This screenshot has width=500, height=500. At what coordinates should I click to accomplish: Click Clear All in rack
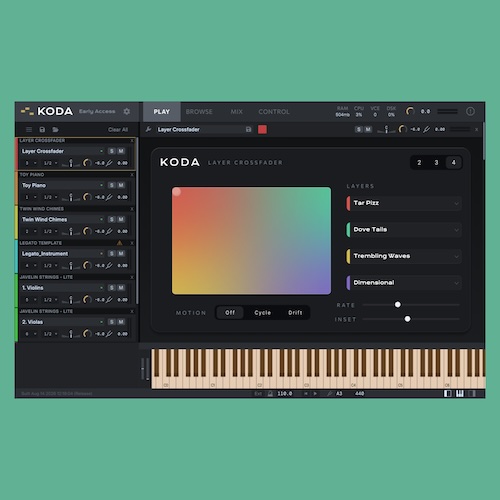point(118,130)
